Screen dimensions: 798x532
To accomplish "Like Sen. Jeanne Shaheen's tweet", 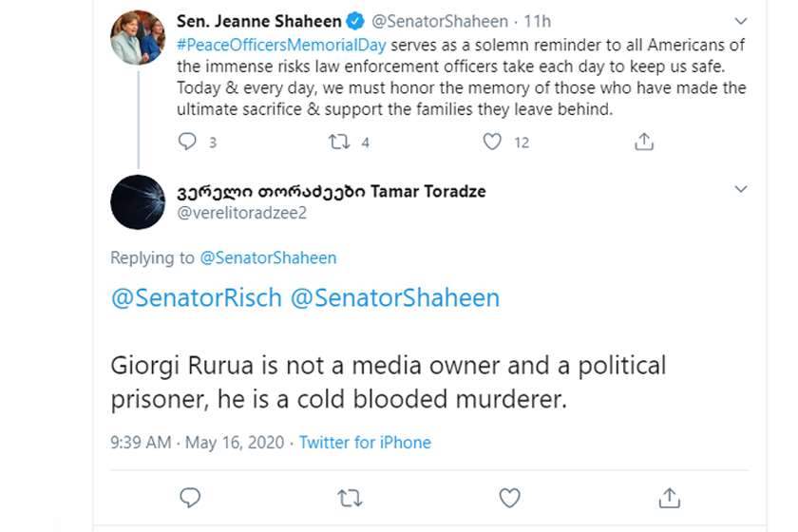I will [x=492, y=142].
